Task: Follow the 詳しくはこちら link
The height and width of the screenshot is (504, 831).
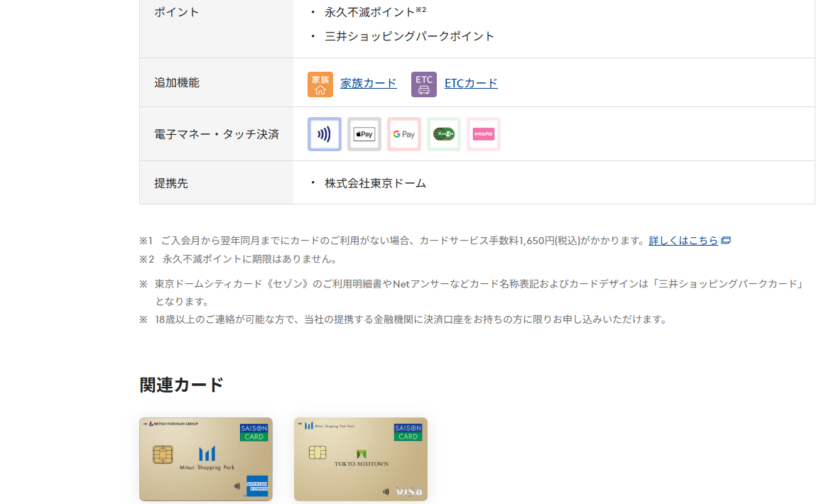Action: (683, 241)
